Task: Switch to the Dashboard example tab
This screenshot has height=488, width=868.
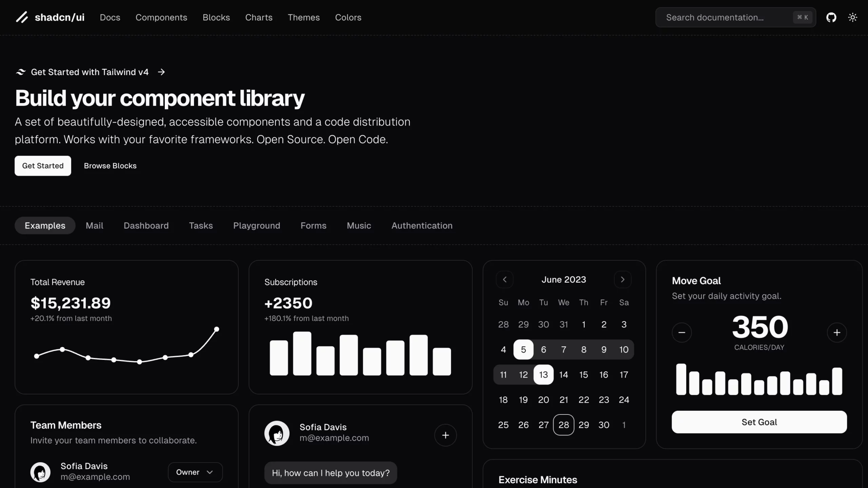Action: 146,226
